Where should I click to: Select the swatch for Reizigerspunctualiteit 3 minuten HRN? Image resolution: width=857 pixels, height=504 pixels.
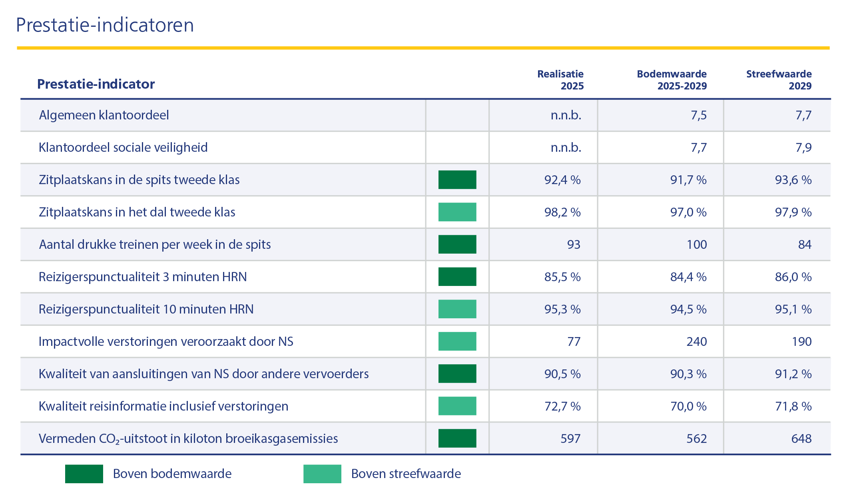457,277
